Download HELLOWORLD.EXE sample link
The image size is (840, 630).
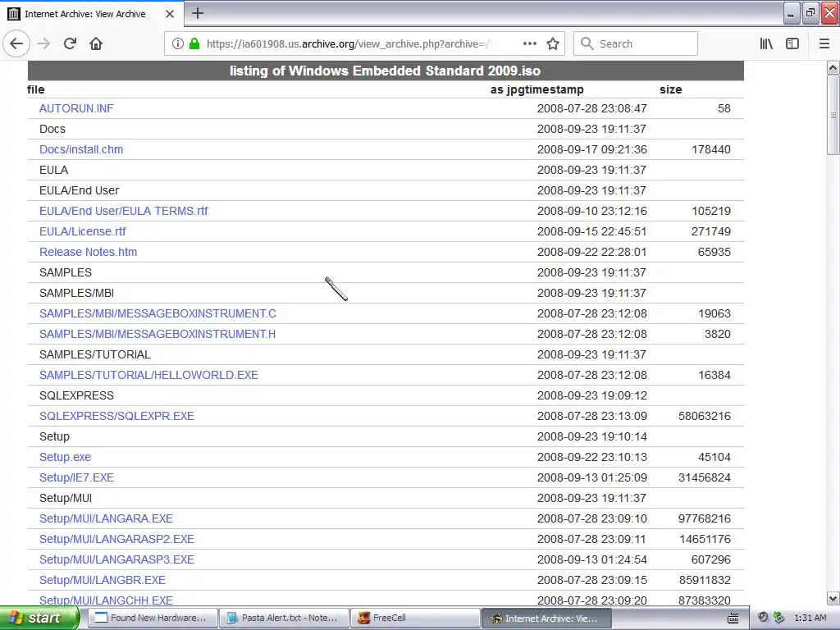[x=149, y=375]
